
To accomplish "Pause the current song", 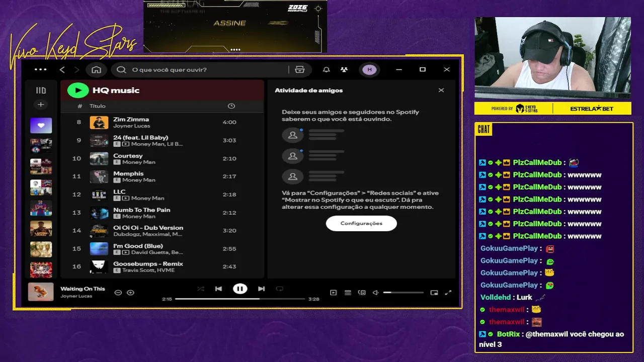I will pos(240,289).
